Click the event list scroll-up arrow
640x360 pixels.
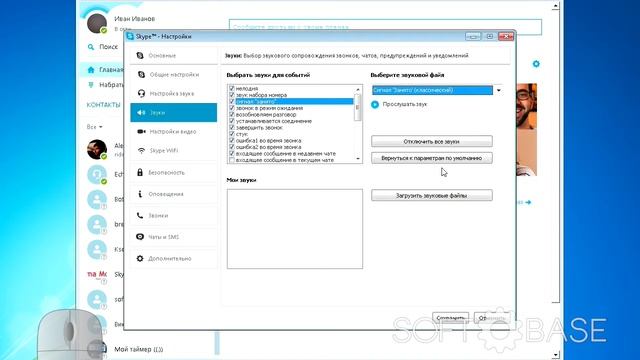click(358, 89)
